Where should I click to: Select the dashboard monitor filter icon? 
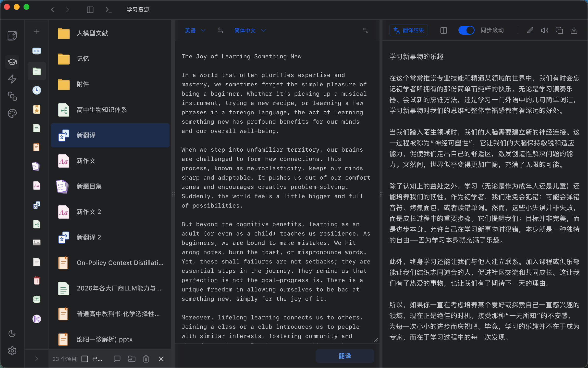coord(37,51)
